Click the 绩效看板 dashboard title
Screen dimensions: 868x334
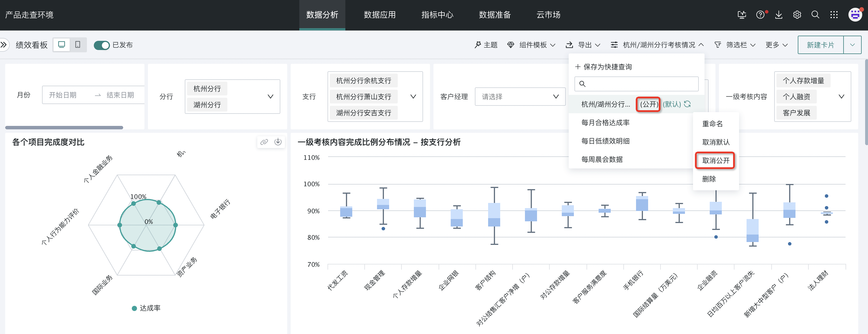(x=32, y=45)
